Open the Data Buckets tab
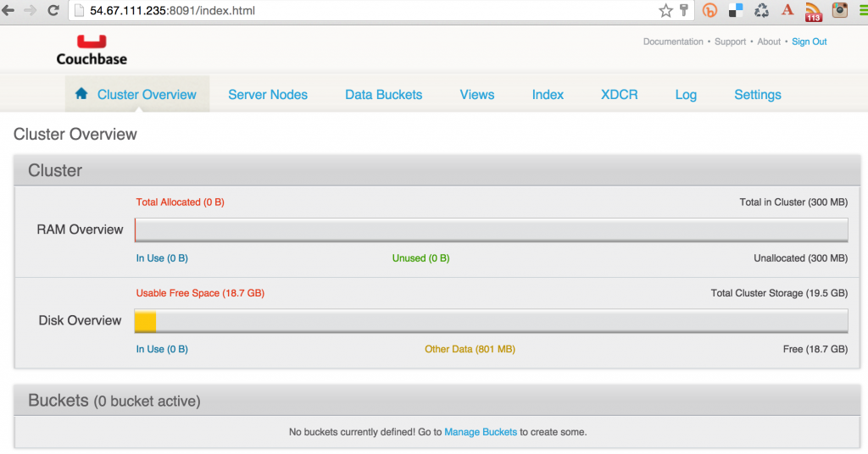This screenshot has height=454, width=868. tap(384, 95)
